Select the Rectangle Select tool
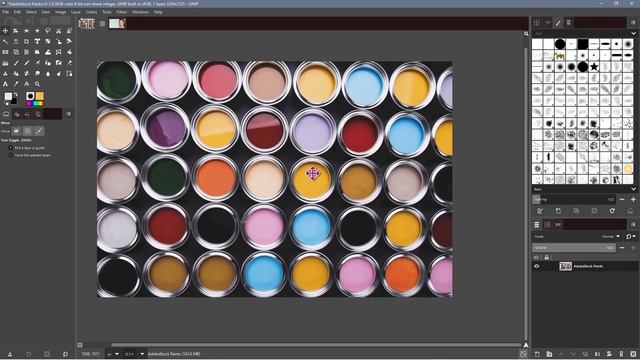Screen dimensions: 640x360 click(x=27, y=31)
